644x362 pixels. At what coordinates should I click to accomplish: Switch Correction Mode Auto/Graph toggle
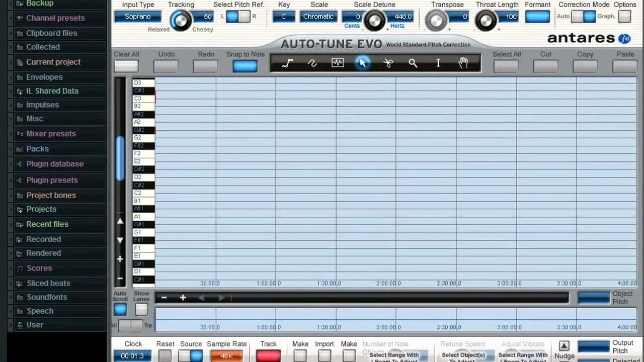584,17
